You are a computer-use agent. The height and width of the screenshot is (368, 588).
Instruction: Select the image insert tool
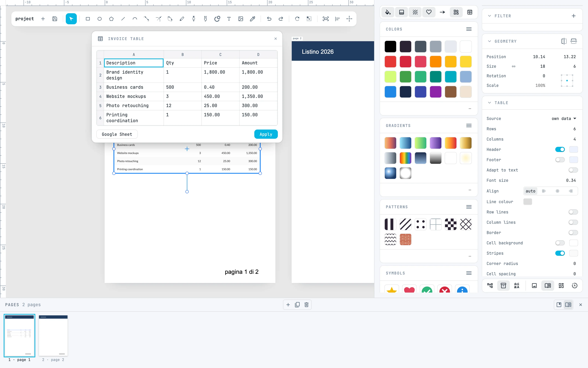pyautogui.click(x=241, y=19)
